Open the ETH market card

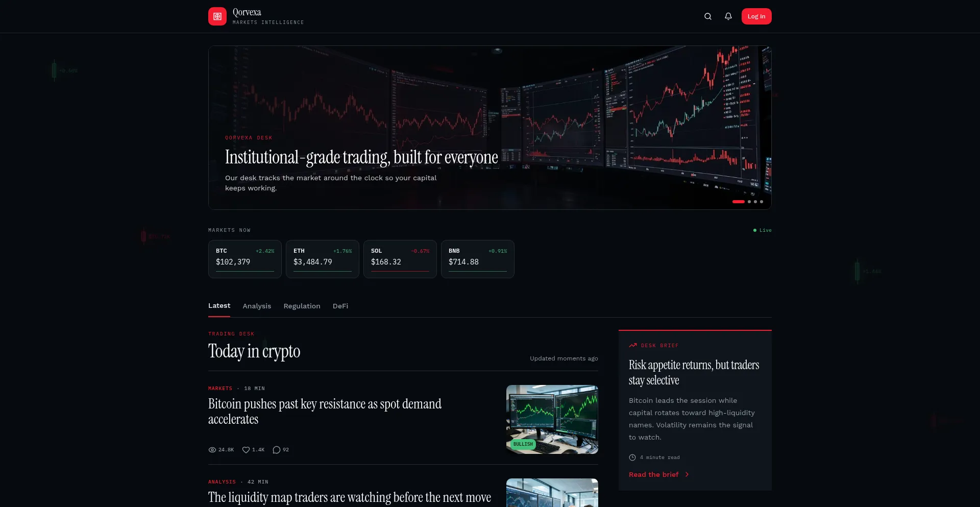[323, 259]
